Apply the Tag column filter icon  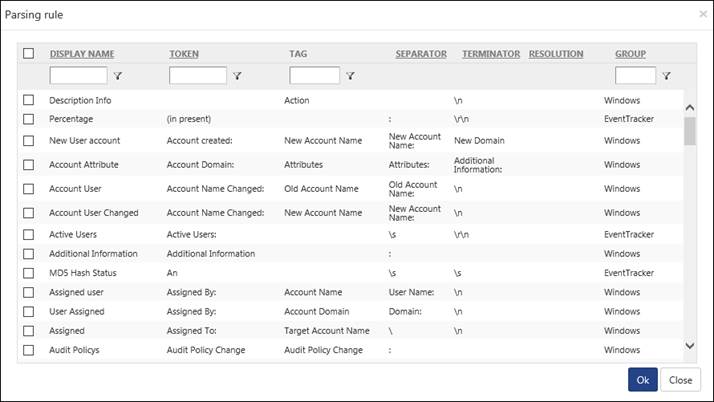(350, 76)
